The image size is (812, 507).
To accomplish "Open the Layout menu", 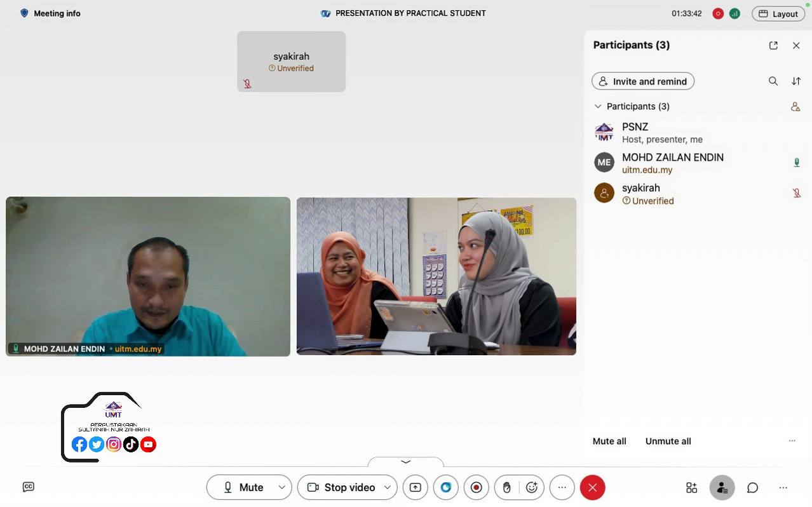I will [x=778, y=14].
